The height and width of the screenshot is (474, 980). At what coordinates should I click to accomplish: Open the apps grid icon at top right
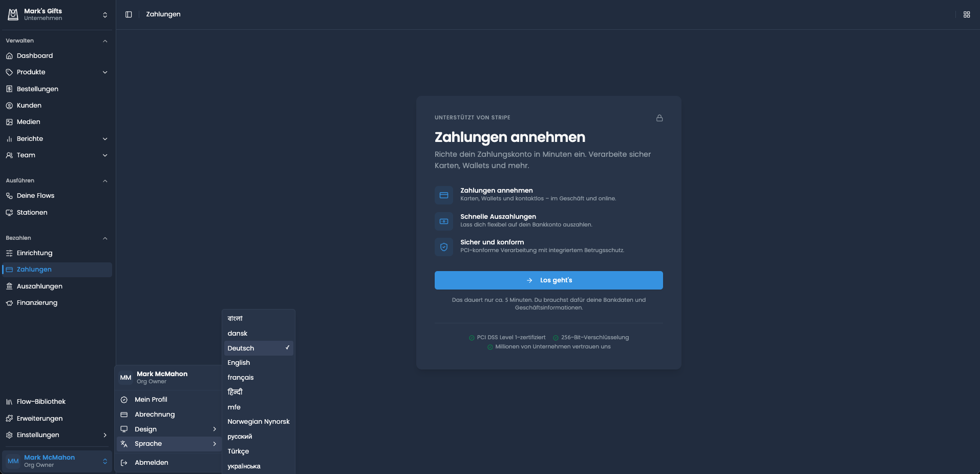tap(967, 14)
